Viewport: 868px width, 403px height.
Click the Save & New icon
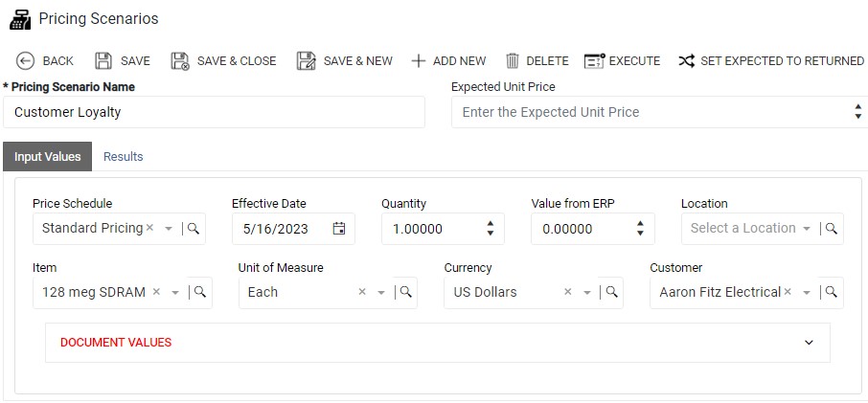(x=306, y=61)
